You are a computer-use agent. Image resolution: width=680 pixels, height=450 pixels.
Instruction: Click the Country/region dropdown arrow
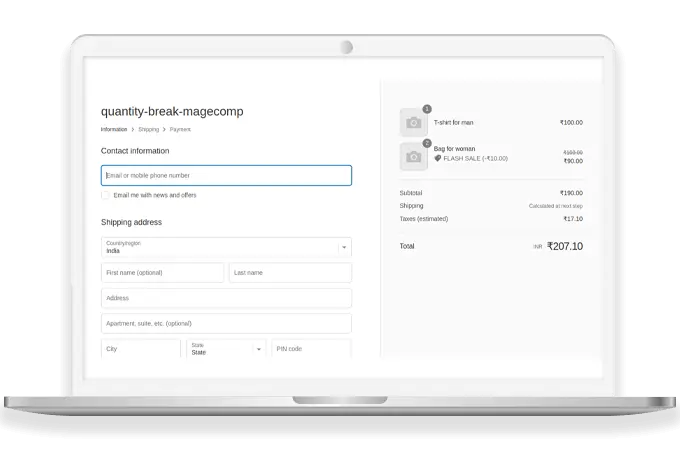point(344,247)
